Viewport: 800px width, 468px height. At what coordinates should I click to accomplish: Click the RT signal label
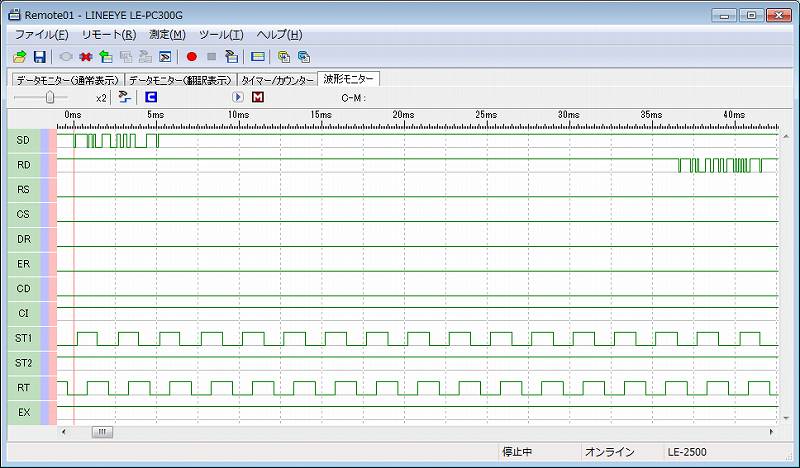pyautogui.click(x=23, y=387)
